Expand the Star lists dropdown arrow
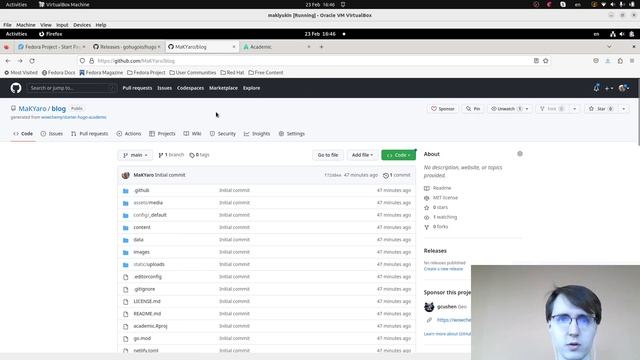This screenshot has height=360, width=640. [x=623, y=109]
